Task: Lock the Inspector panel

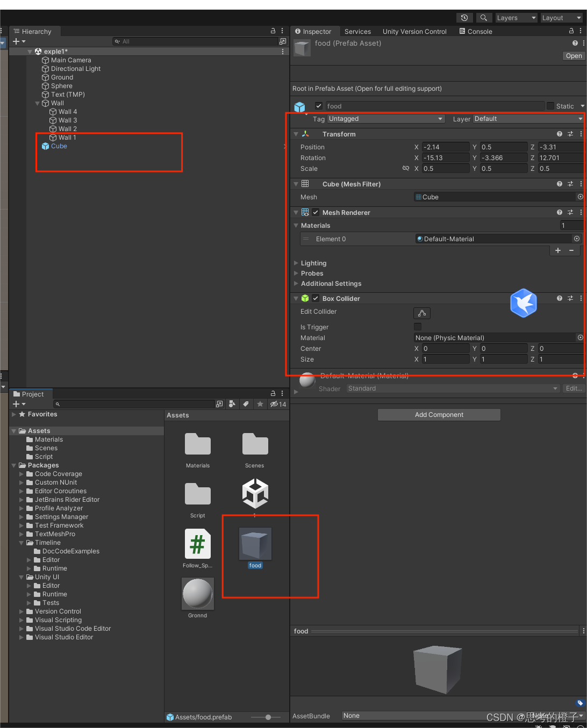Action: point(571,31)
